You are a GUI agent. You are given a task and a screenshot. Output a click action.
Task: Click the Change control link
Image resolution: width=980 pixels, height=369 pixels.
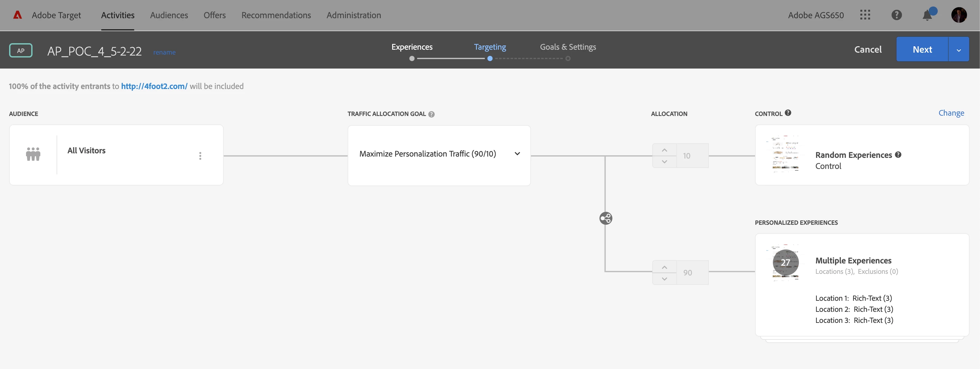click(951, 113)
